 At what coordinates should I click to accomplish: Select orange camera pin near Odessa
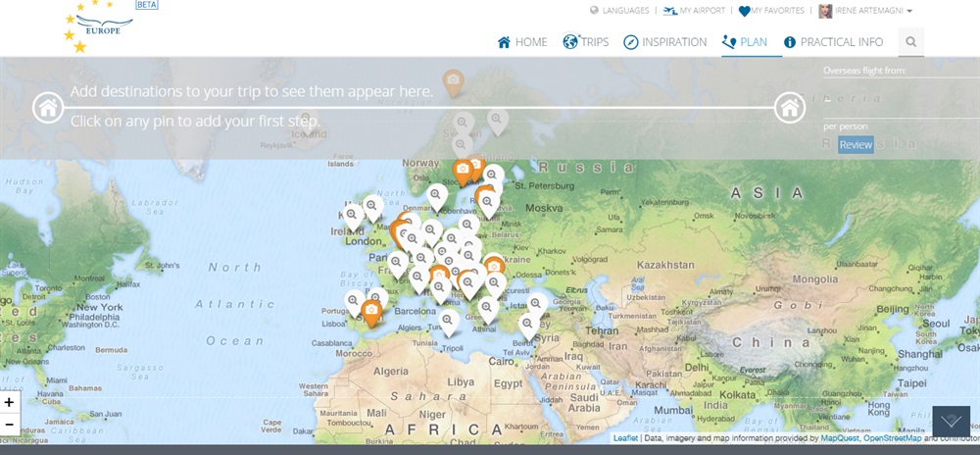coord(494,268)
